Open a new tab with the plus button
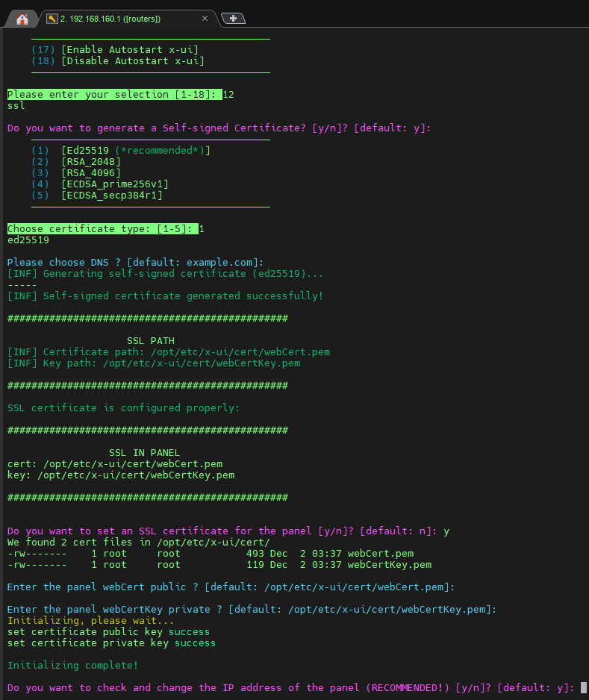 233,19
